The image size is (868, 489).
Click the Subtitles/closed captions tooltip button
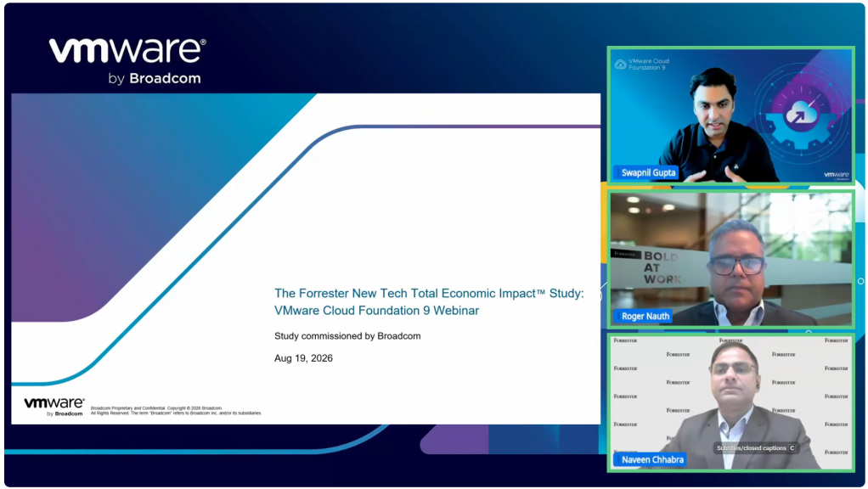756,448
